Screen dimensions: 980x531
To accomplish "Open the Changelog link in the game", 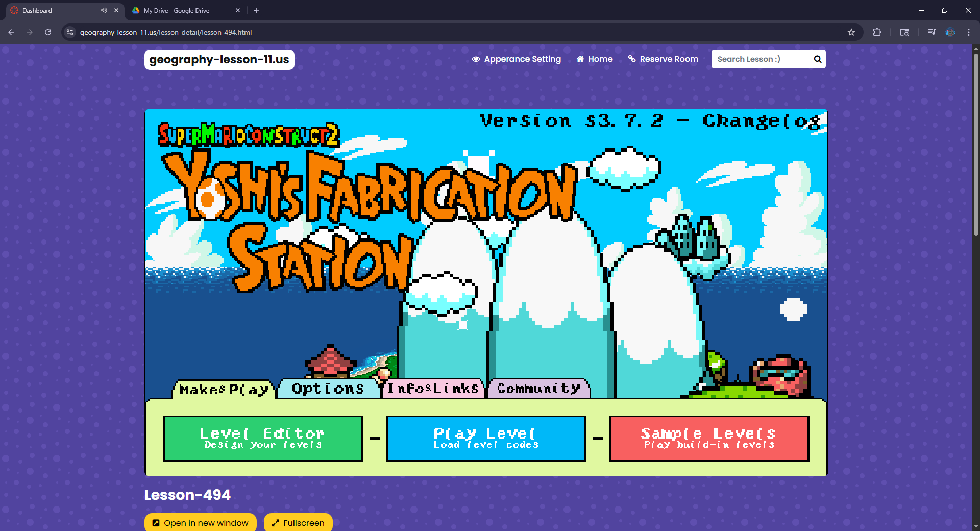I will coord(762,121).
